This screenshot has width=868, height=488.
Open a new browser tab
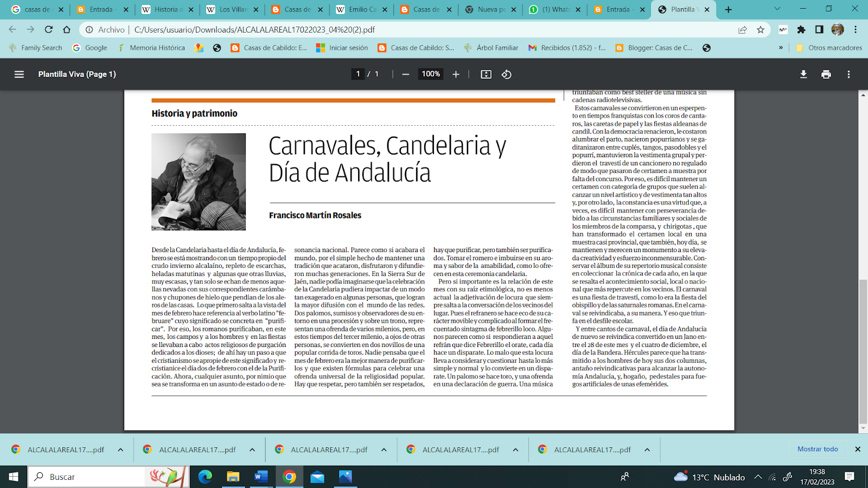click(728, 10)
